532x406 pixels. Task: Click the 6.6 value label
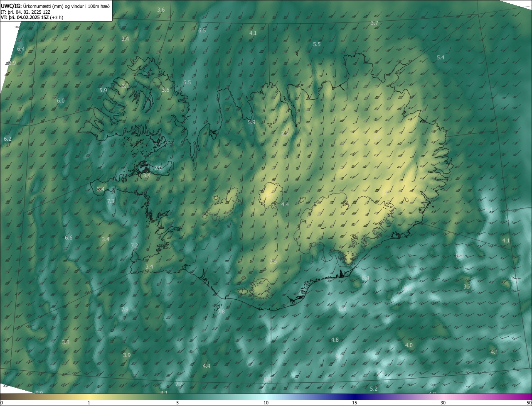pos(69,237)
